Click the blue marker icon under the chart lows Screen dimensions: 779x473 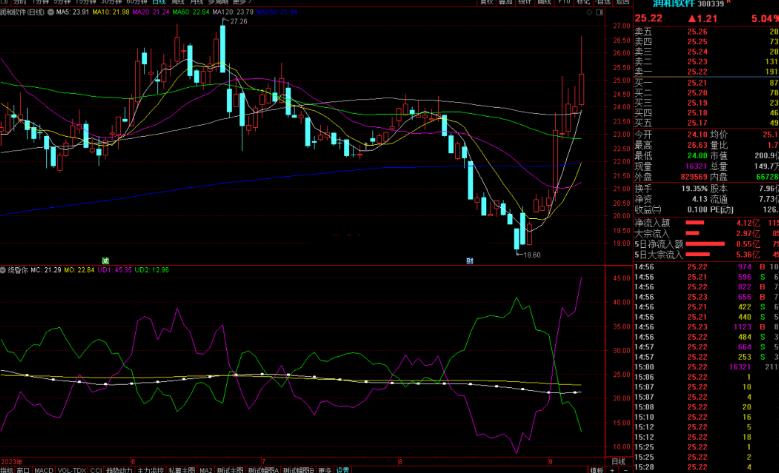click(x=469, y=260)
